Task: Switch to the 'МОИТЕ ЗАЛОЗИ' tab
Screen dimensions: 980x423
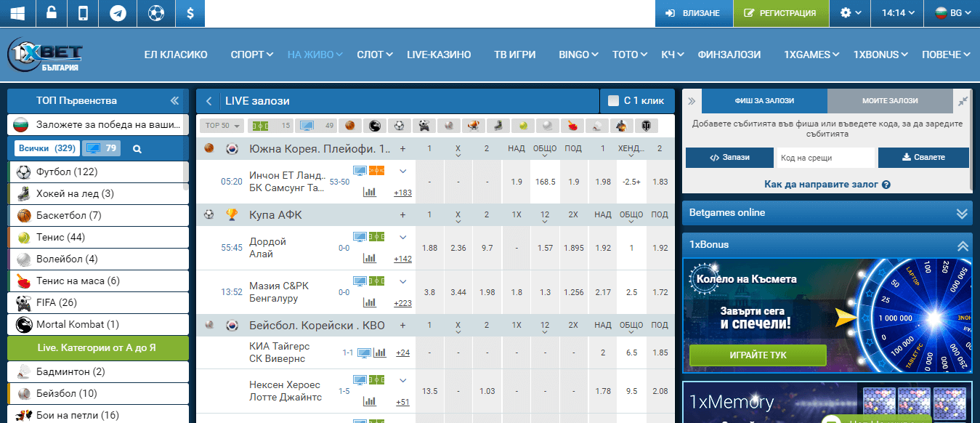Action: point(890,101)
